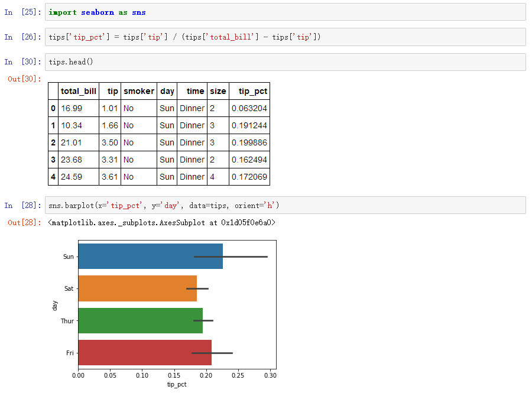Select the tips.head() code cell

pyautogui.click(x=284, y=62)
